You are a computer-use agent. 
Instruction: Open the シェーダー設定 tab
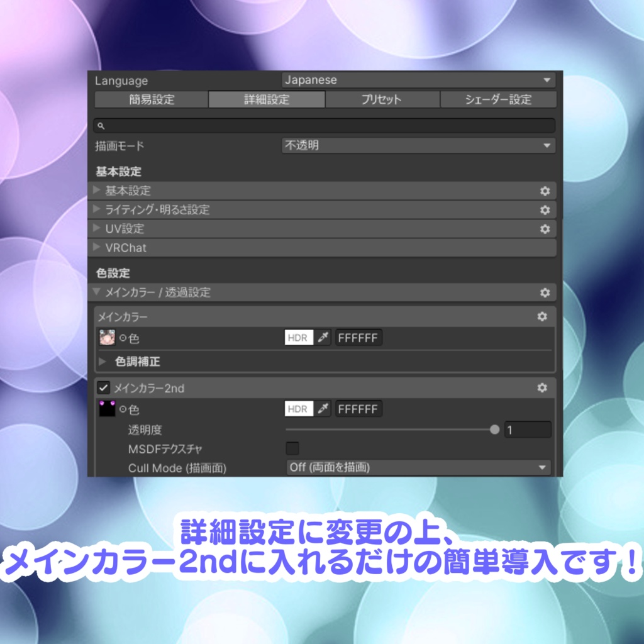coord(498,99)
